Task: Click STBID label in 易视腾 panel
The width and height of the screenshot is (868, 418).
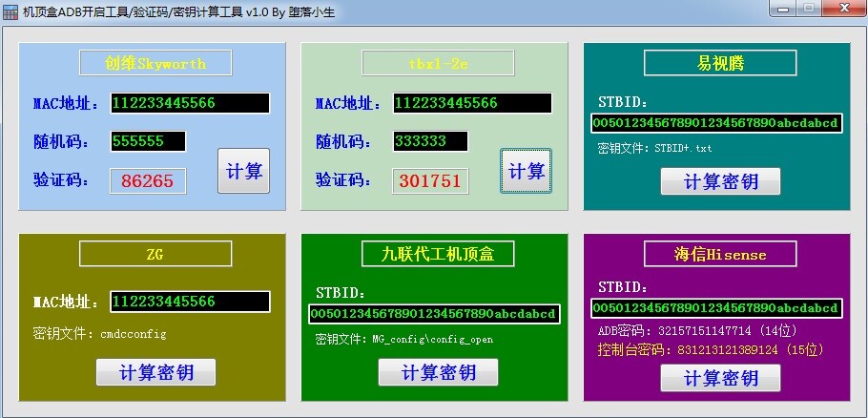Action: (623, 102)
